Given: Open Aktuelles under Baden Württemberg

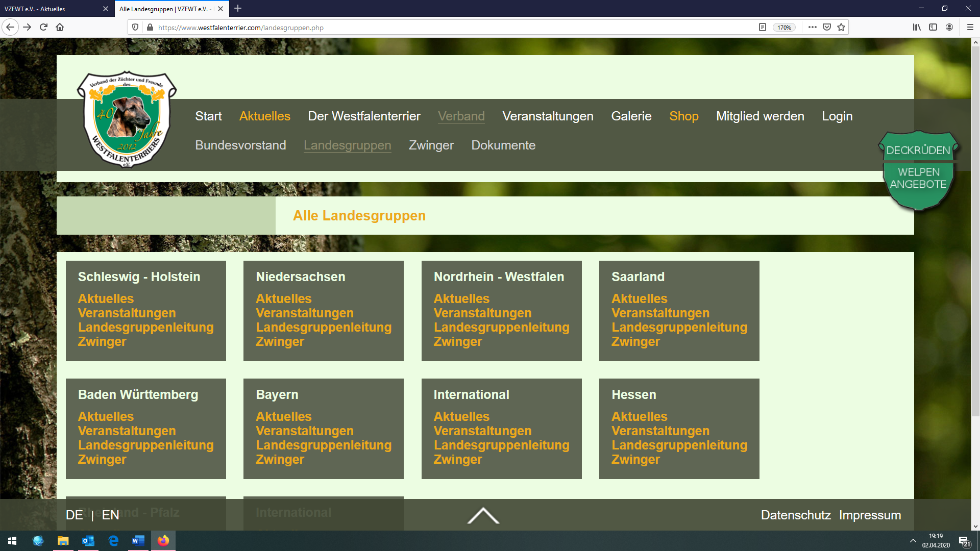Looking at the screenshot, I should (x=106, y=416).
